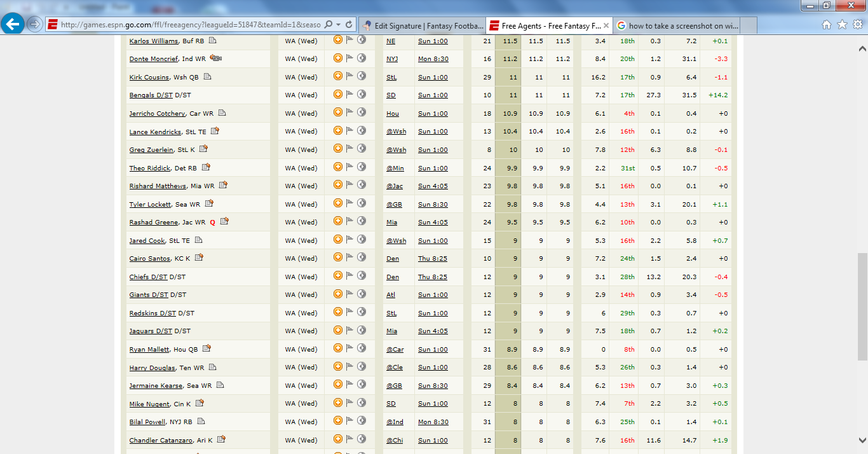
Task: Open the news note icon beside Ryan Mallett
Action: click(207, 348)
